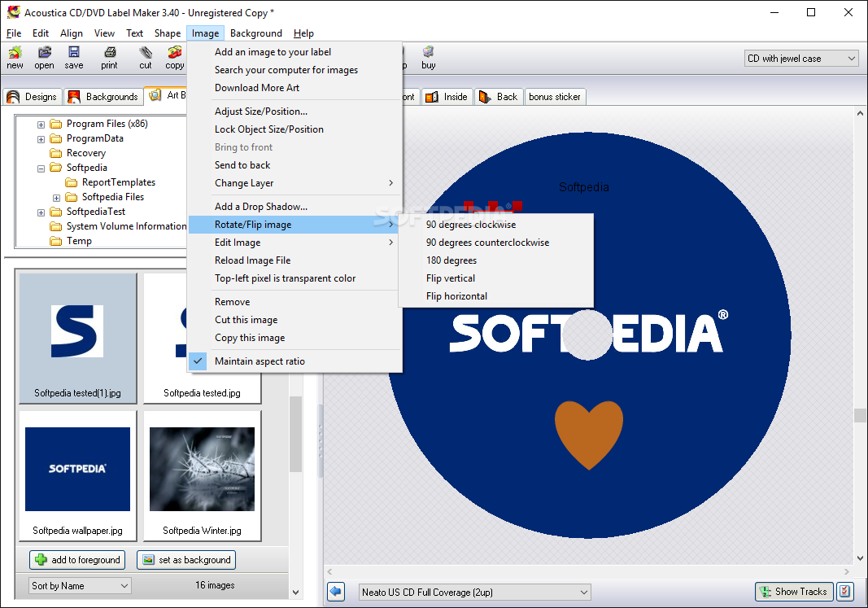Open the Shape menu
This screenshot has width=868, height=608.
point(168,33)
